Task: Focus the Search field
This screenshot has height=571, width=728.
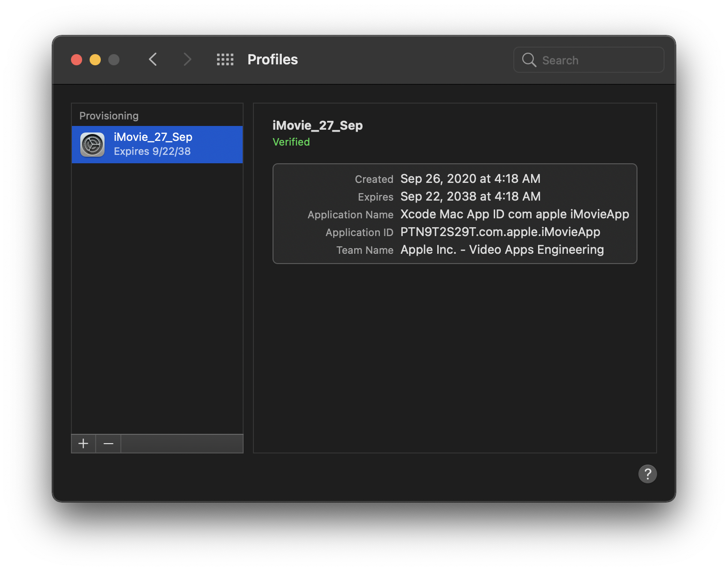Action: pyautogui.click(x=588, y=60)
